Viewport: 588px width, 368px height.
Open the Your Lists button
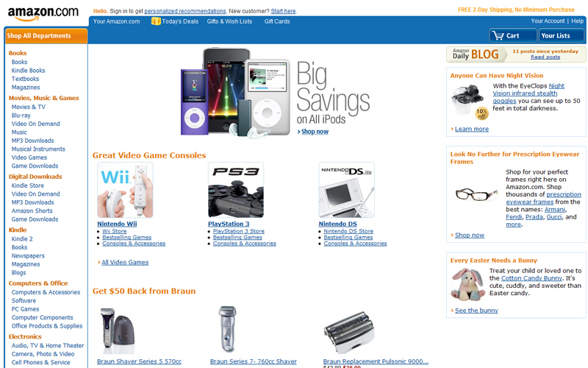pos(561,35)
